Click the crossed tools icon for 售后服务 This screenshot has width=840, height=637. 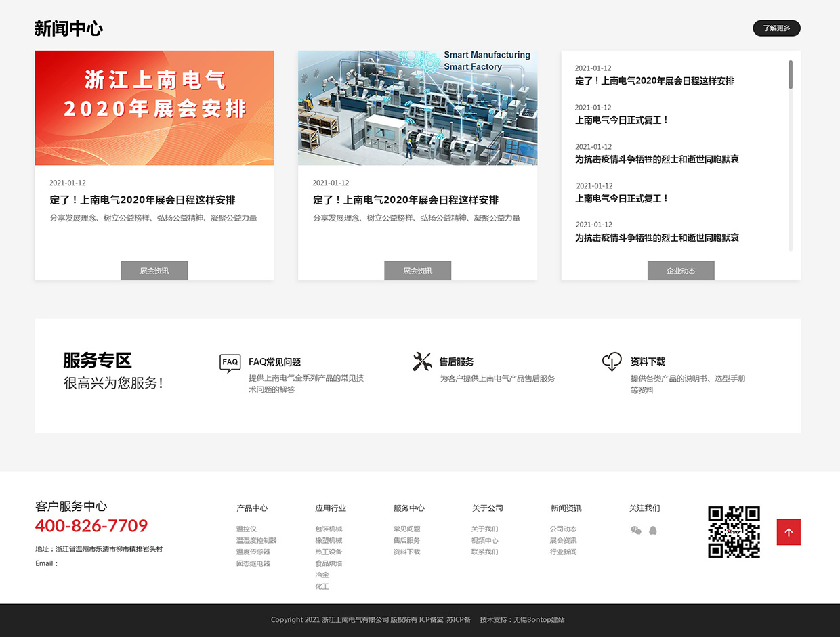(x=423, y=363)
